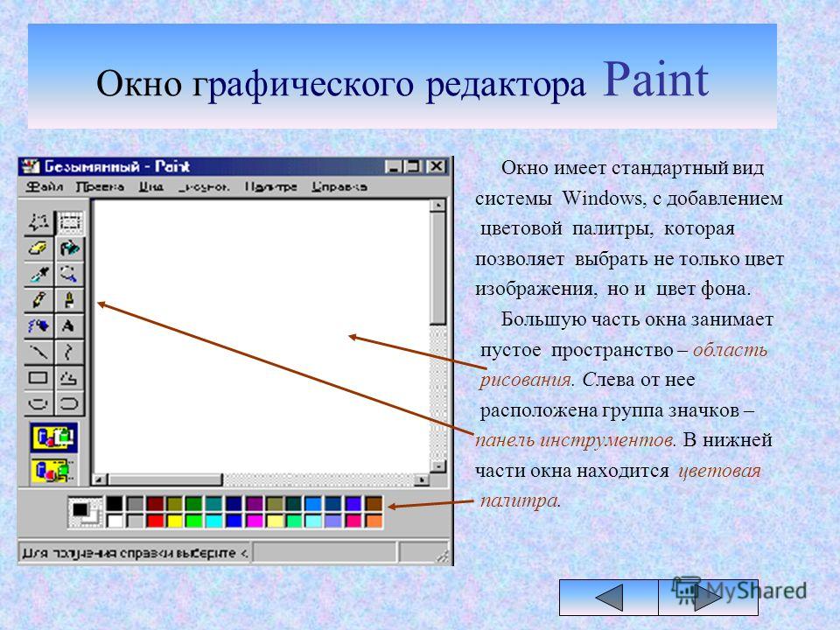Screen dimensions: 840x630
Task: Select the Curve tool
Action: (x=69, y=352)
